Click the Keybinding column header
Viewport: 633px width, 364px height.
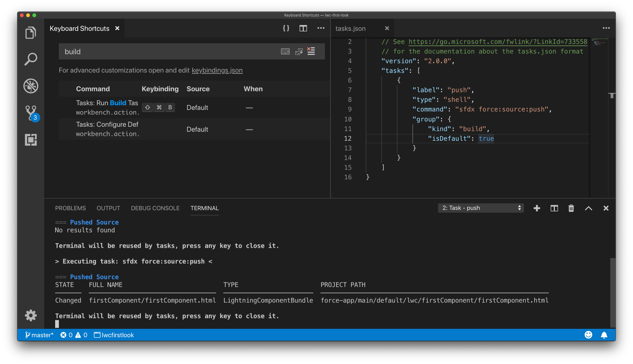(160, 89)
